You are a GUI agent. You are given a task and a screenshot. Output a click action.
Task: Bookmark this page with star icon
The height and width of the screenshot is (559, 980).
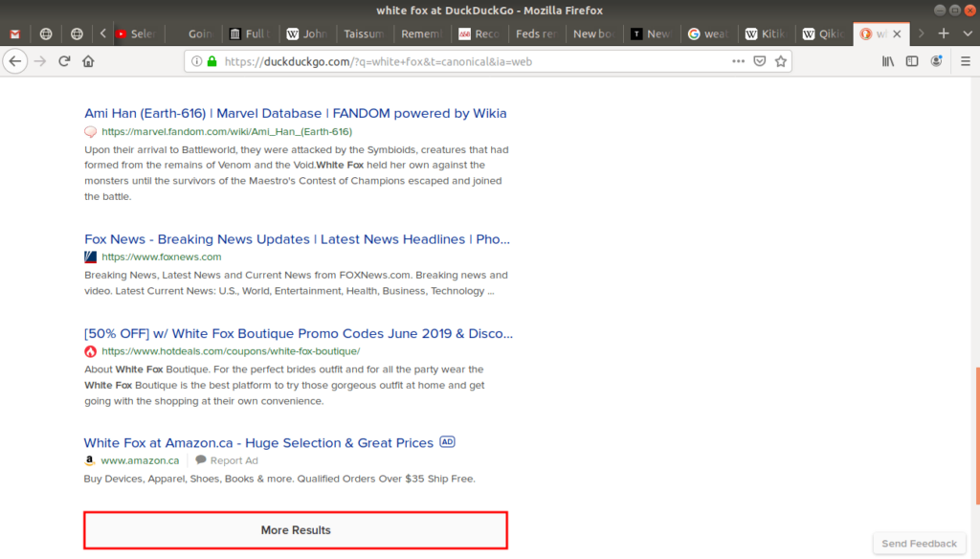point(781,61)
